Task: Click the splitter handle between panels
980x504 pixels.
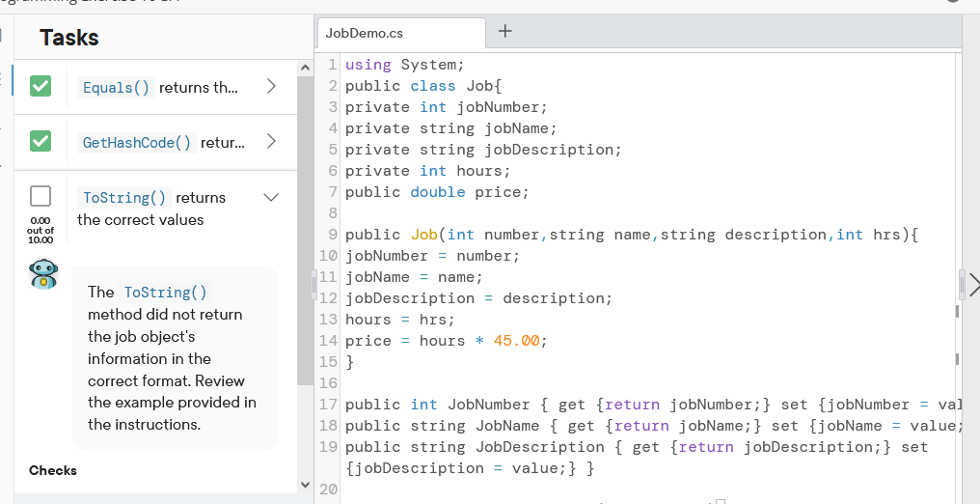Action: [314, 285]
